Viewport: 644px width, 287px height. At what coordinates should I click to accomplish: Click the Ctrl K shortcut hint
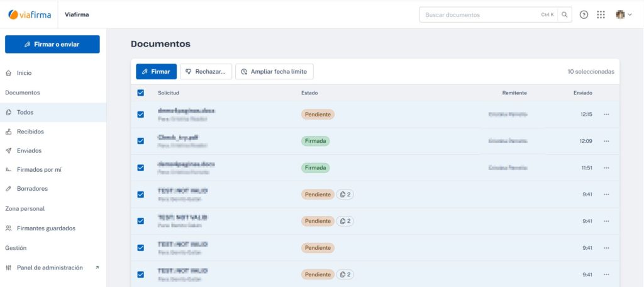coord(547,15)
